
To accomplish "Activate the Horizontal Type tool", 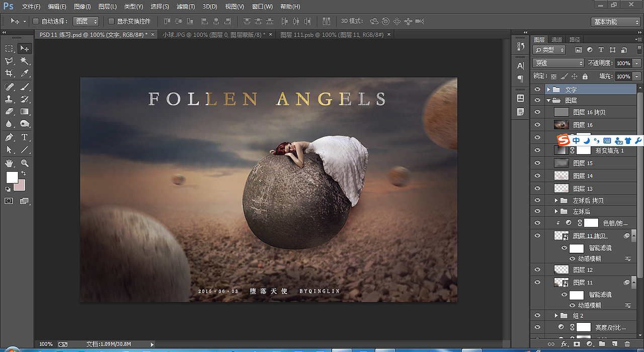I will [24, 137].
